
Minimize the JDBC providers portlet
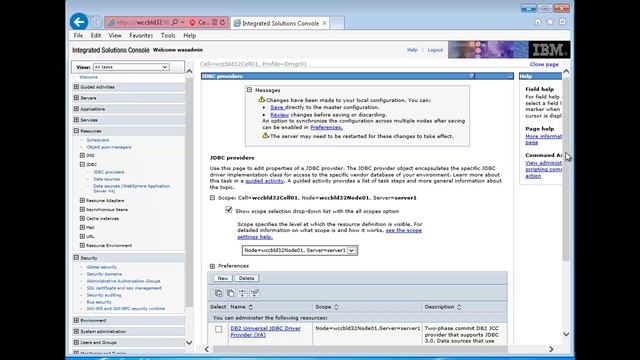510,76
